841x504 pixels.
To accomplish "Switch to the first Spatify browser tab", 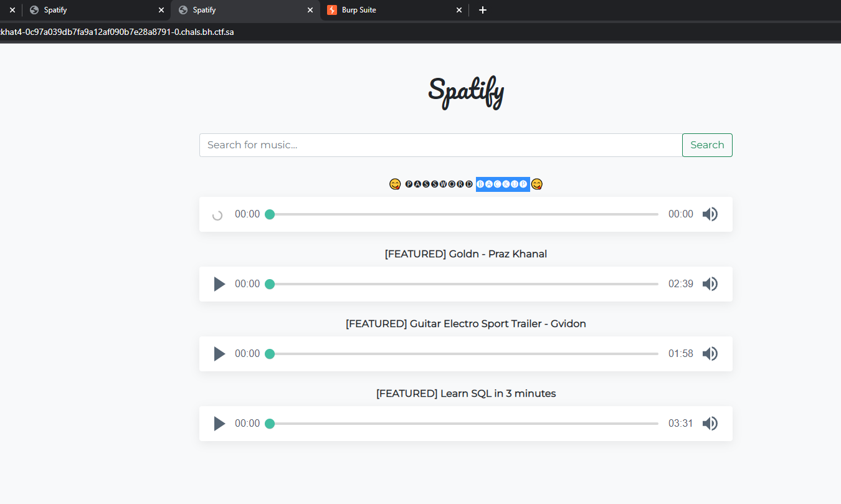I will (95, 10).
